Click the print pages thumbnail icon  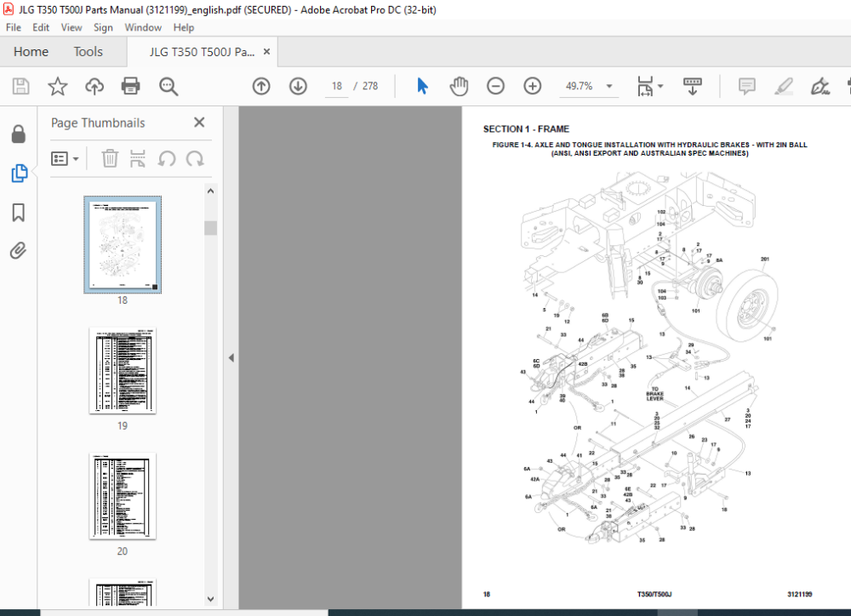(x=138, y=158)
